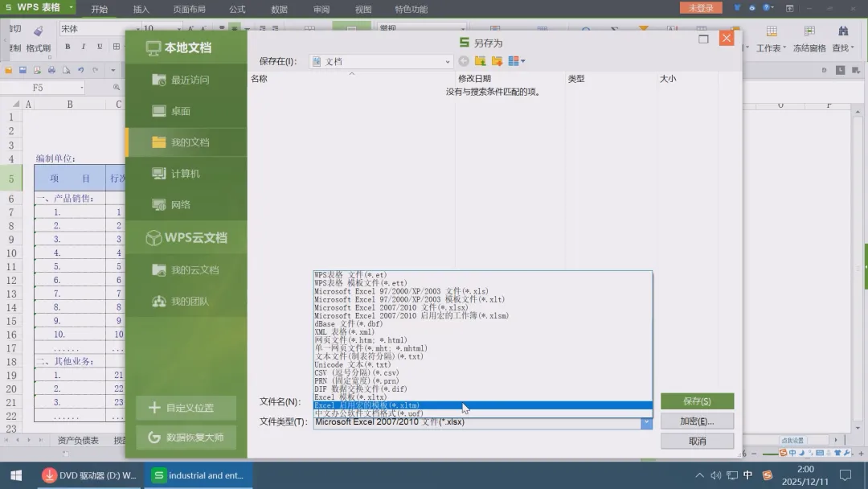
Task: Expand the name box F5 dropdown
Action: click(82, 88)
